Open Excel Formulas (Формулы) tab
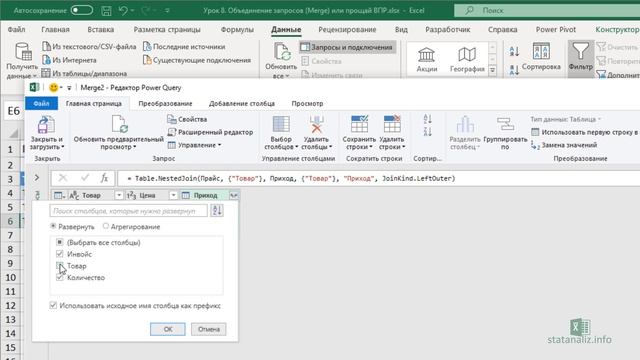Screen dimensions: 640x360 (237, 29)
